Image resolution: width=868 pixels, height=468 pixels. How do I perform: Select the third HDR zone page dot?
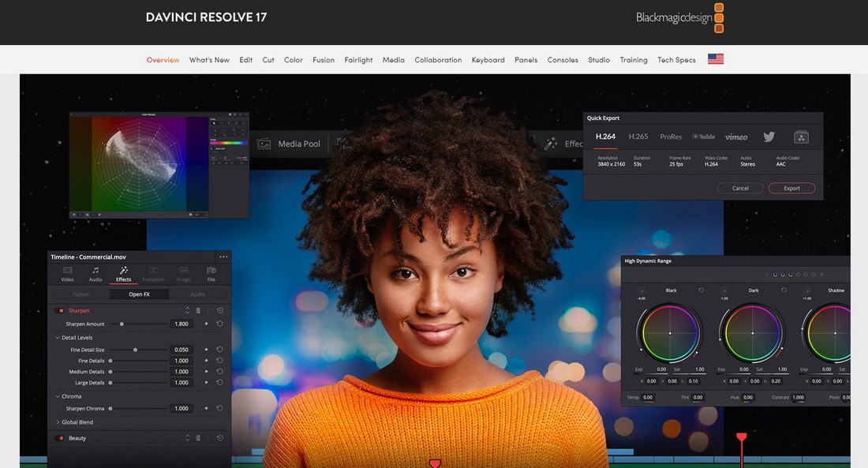(x=790, y=275)
